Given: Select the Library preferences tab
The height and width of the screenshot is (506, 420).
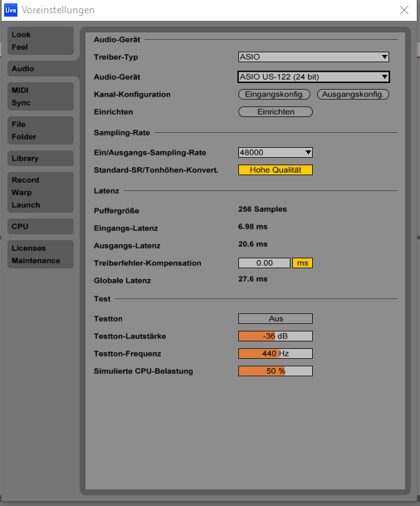Looking at the screenshot, I should [x=41, y=158].
